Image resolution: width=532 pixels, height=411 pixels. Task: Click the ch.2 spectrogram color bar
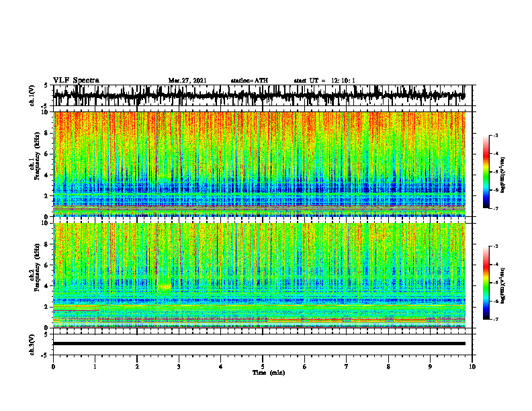click(486, 283)
